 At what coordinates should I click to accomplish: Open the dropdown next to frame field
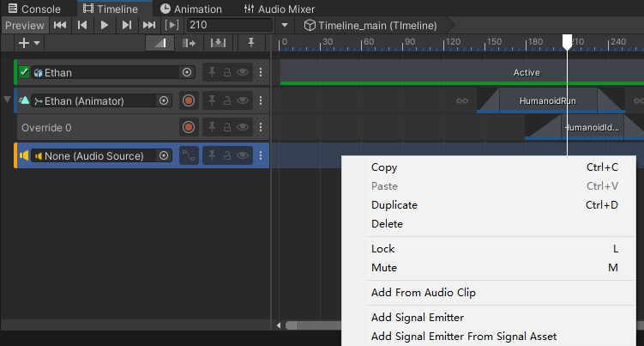tap(285, 25)
